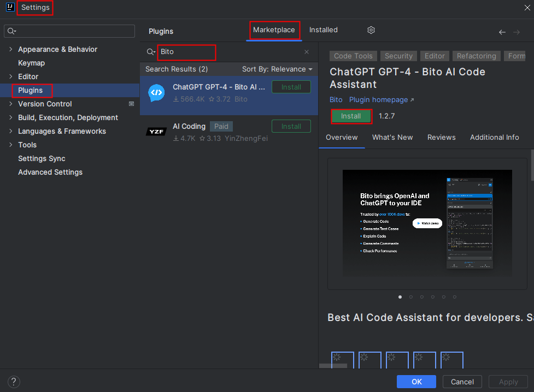Select the second carousel dot
The image size is (534, 392).
[x=411, y=297]
